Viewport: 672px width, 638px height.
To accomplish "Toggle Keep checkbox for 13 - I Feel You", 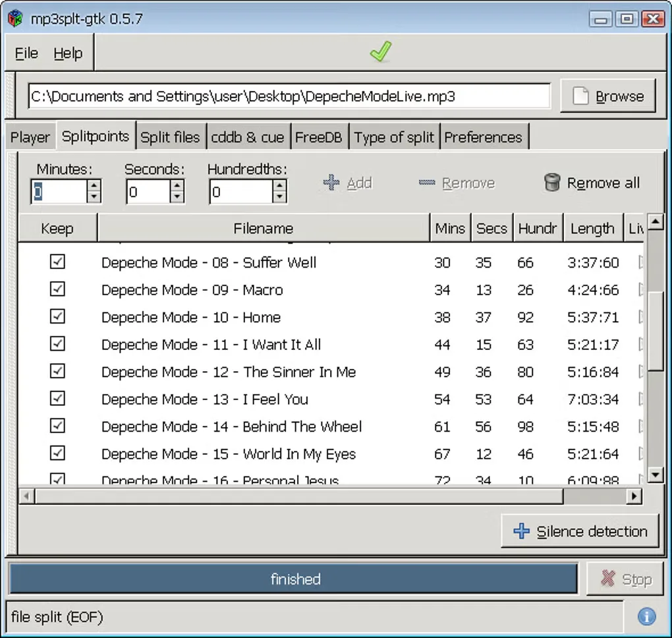I will [x=57, y=398].
